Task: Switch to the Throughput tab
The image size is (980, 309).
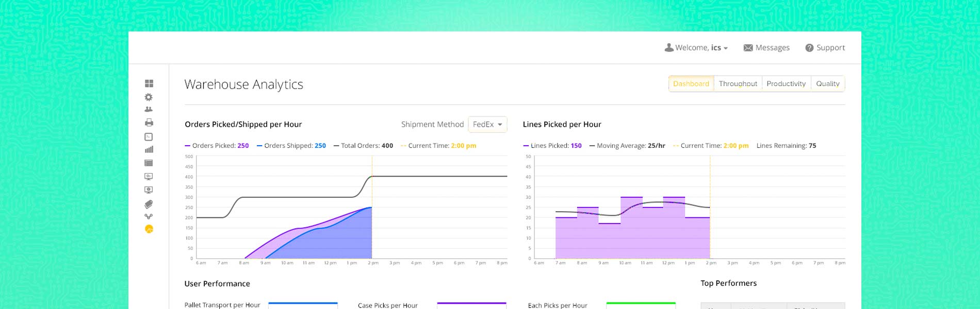Action: point(738,84)
